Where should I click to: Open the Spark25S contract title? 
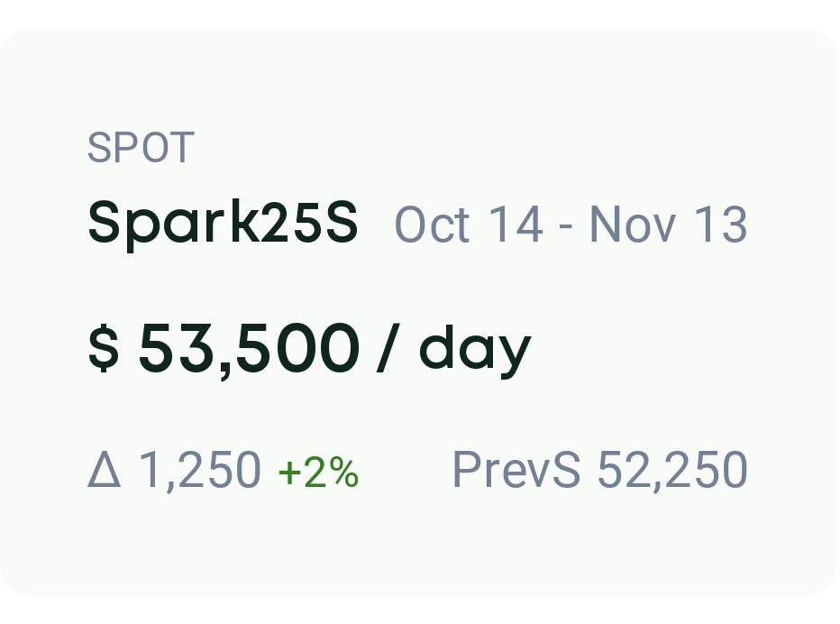coord(223,223)
